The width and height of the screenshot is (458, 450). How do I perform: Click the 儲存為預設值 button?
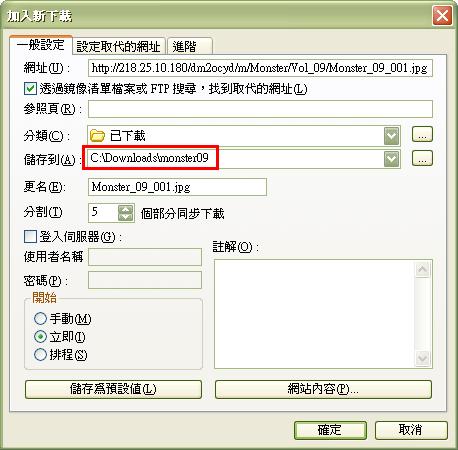[113, 389]
